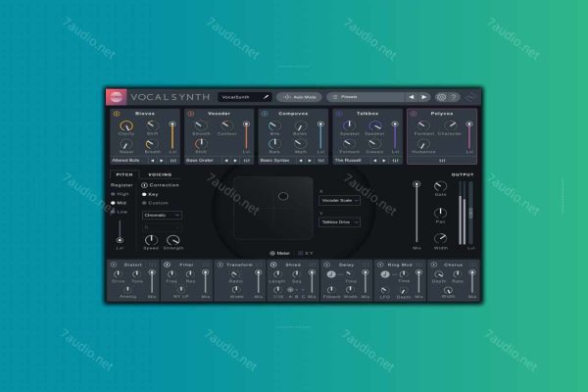Select previous global preset arrow
Image resolution: width=588 pixels, height=392 pixels.
tap(412, 97)
